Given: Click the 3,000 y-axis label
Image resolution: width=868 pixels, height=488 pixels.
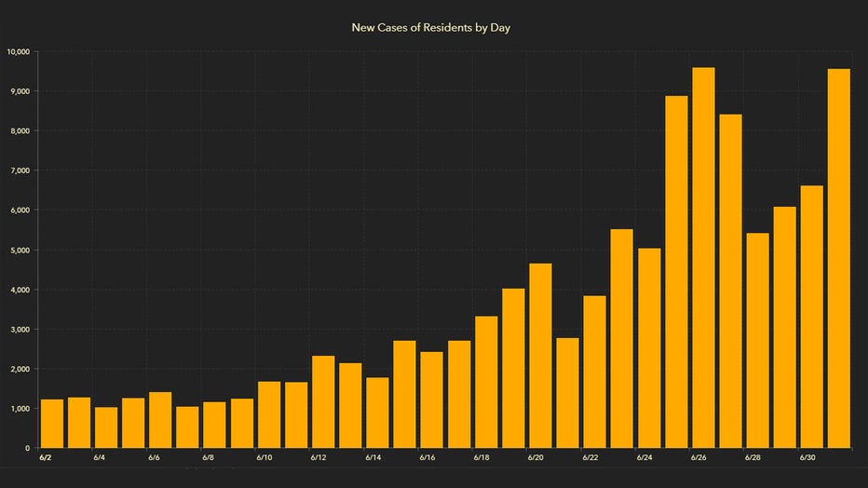Looking at the screenshot, I should 20,329.
